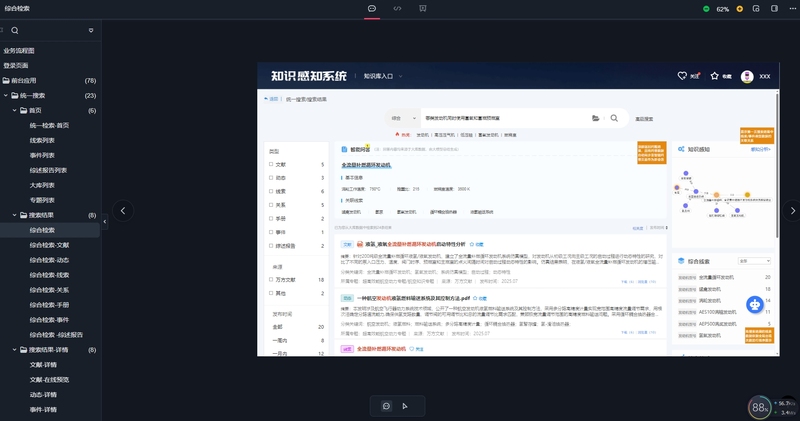Screen dimensions: 800x421
Task: Open the 感知分析 link in knowledge panel
Action: point(760,150)
